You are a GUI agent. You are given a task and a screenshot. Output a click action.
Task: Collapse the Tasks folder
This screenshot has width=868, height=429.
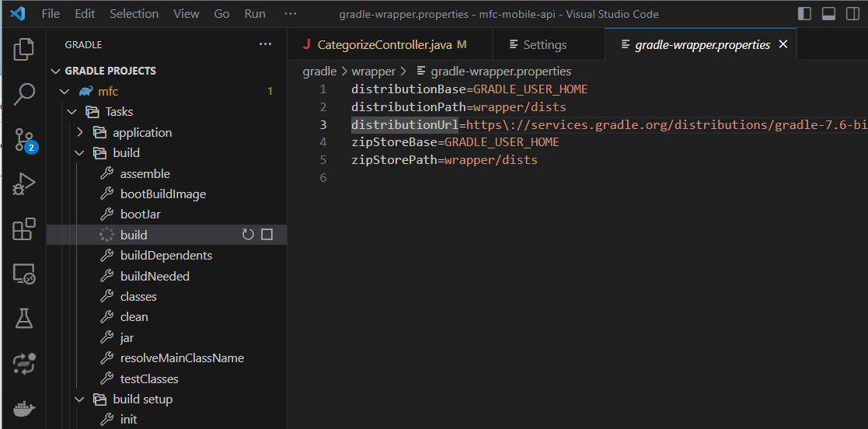pos(72,112)
